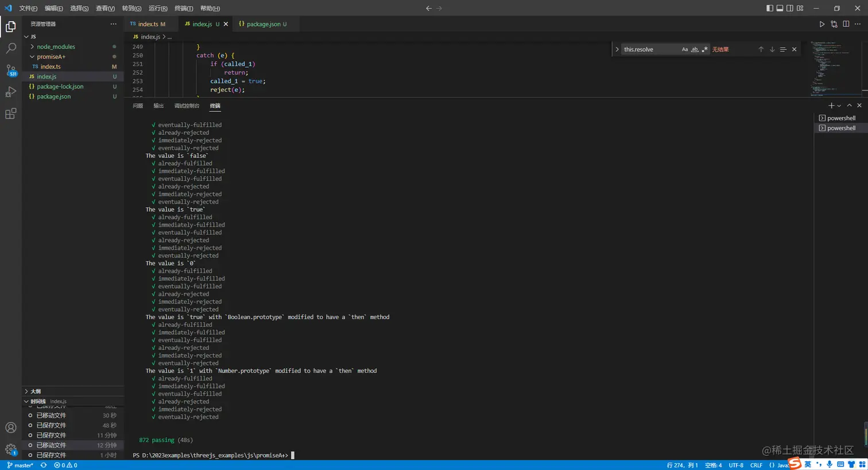Open Source Control view with 531 badge
The image size is (868, 470).
(x=10, y=70)
